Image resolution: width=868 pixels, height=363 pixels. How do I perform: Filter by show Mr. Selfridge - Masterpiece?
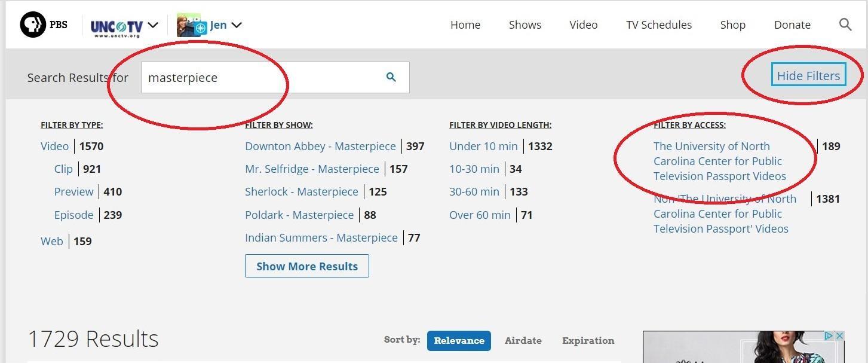(x=312, y=169)
